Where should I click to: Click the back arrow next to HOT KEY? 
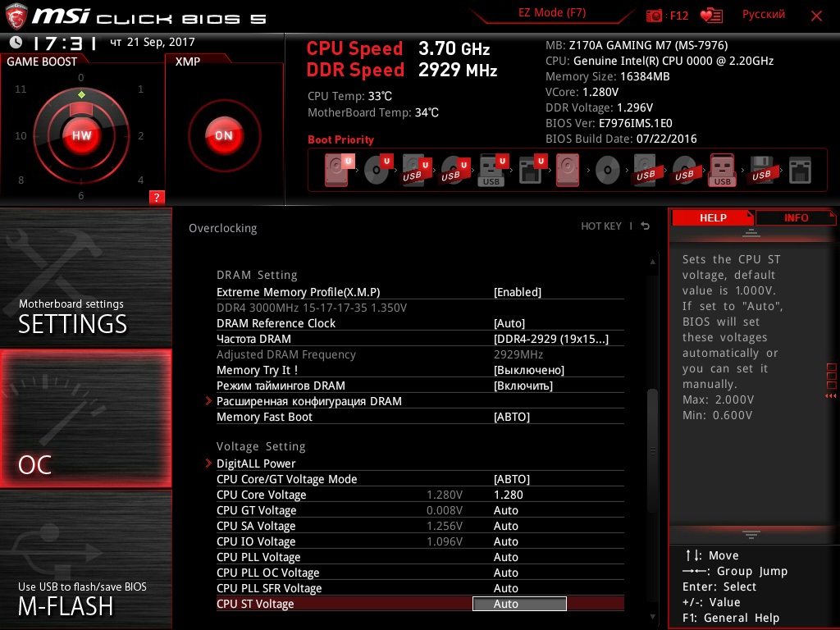(646, 226)
